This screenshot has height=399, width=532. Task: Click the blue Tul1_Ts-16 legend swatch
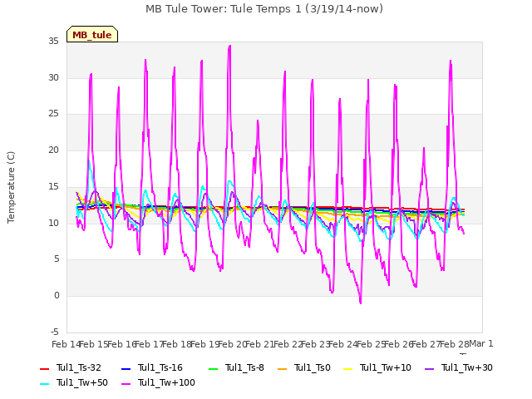pyautogui.click(x=126, y=369)
